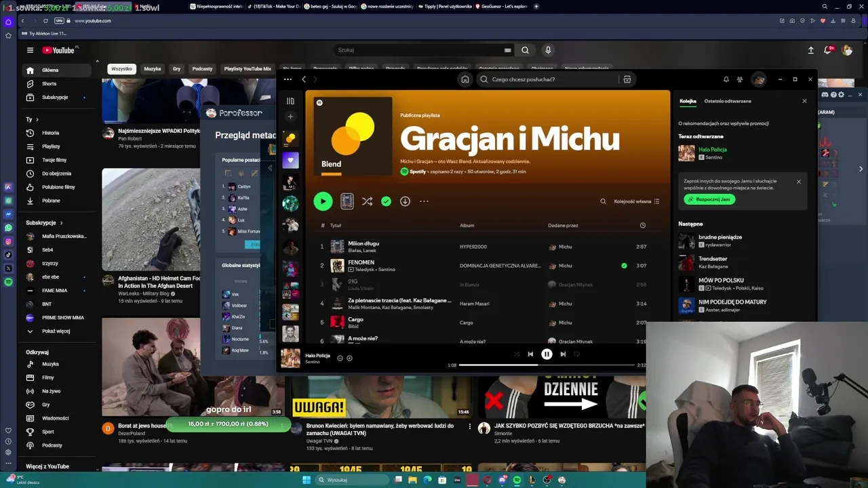Open Spotify notifications bell
The image size is (868, 488).
(x=726, y=79)
